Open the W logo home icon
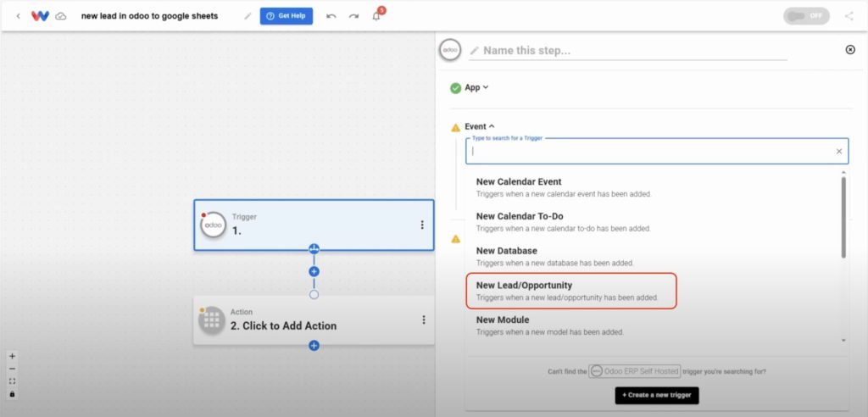 click(40, 16)
